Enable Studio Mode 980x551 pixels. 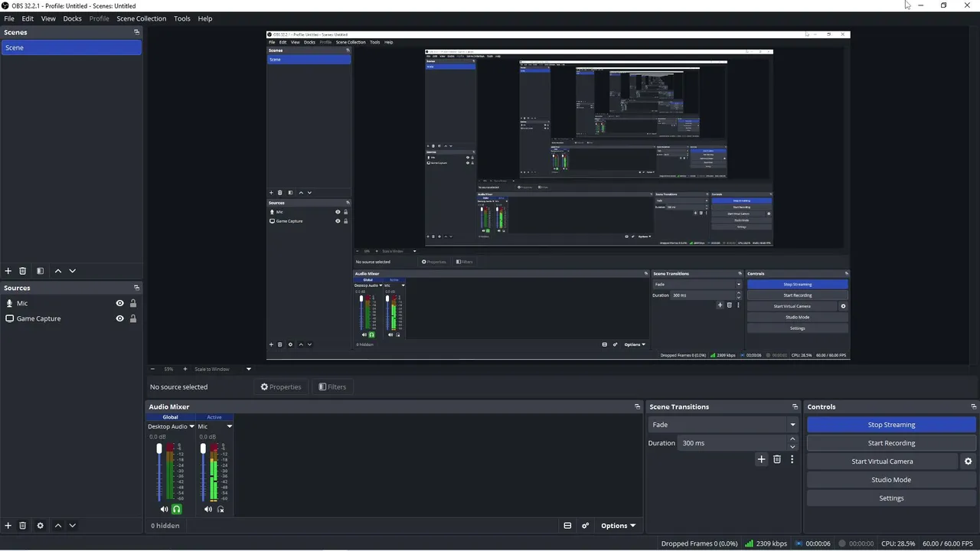tap(891, 480)
